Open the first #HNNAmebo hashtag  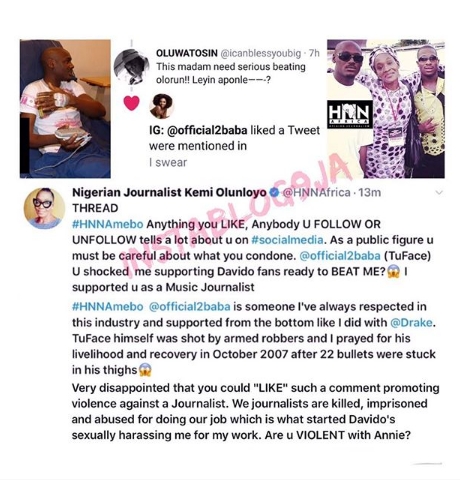[108, 224]
